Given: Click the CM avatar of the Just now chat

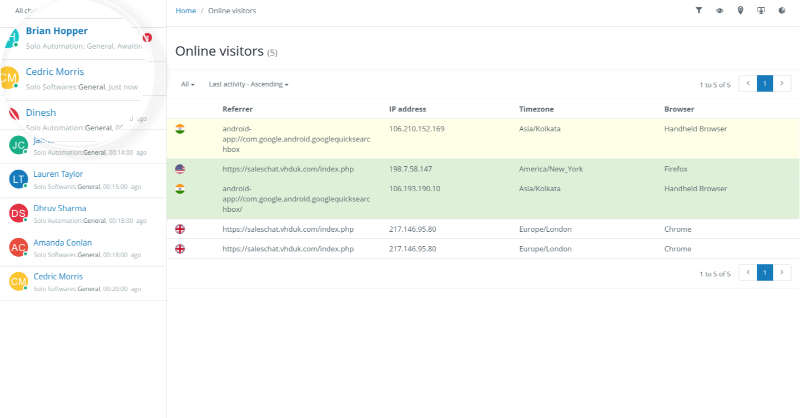Looking at the screenshot, I should click(9, 78).
